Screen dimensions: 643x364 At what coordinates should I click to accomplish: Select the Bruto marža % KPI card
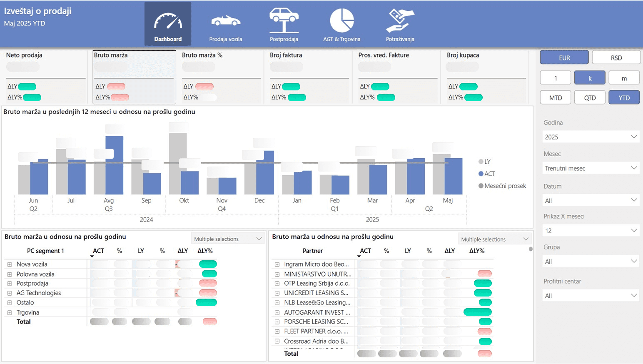coord(222,77)
